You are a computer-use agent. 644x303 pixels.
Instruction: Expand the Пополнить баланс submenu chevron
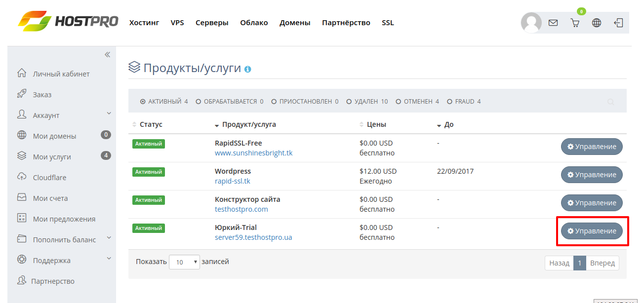click(x=109, y=238)
